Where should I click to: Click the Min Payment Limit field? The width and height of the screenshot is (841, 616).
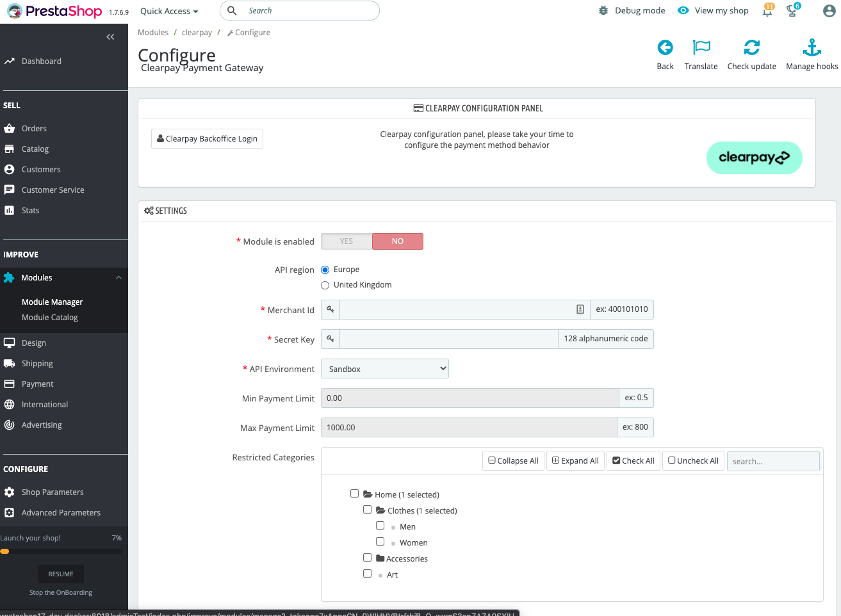[469, 398]
